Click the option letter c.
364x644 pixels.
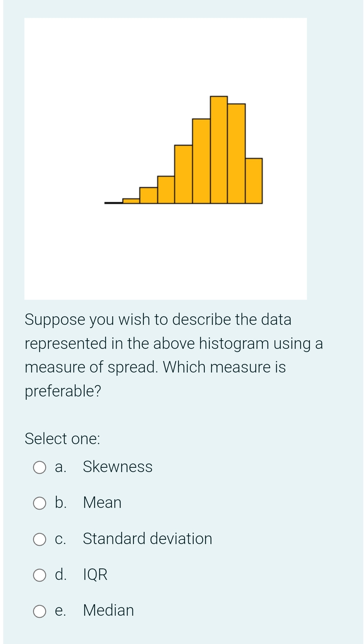60,539
